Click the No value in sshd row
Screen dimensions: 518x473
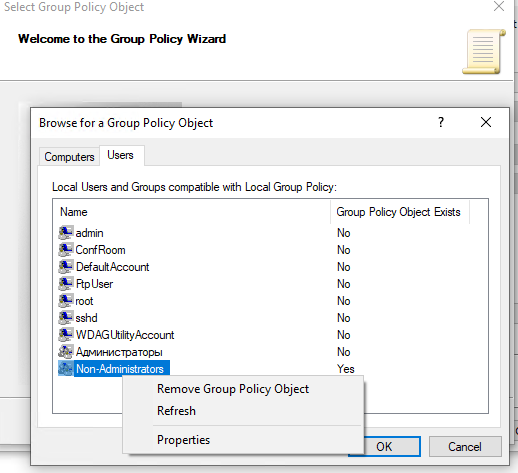tap(344, 318)
